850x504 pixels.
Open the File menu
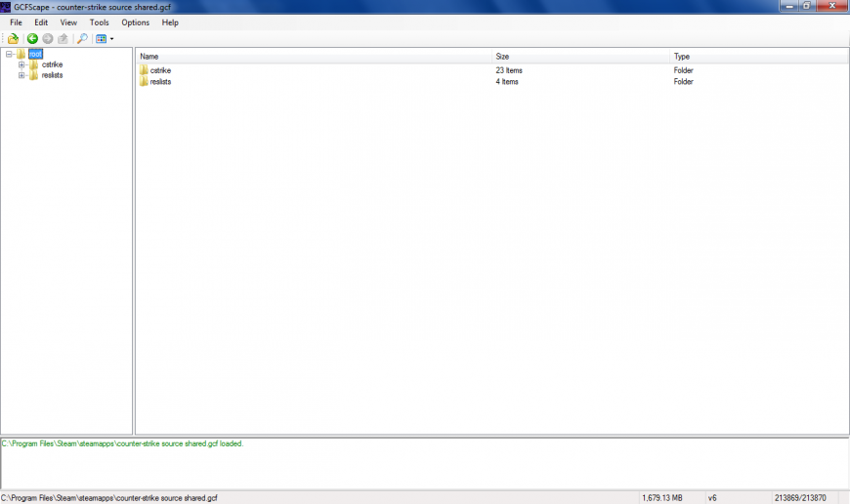click(x=16, y=22)
